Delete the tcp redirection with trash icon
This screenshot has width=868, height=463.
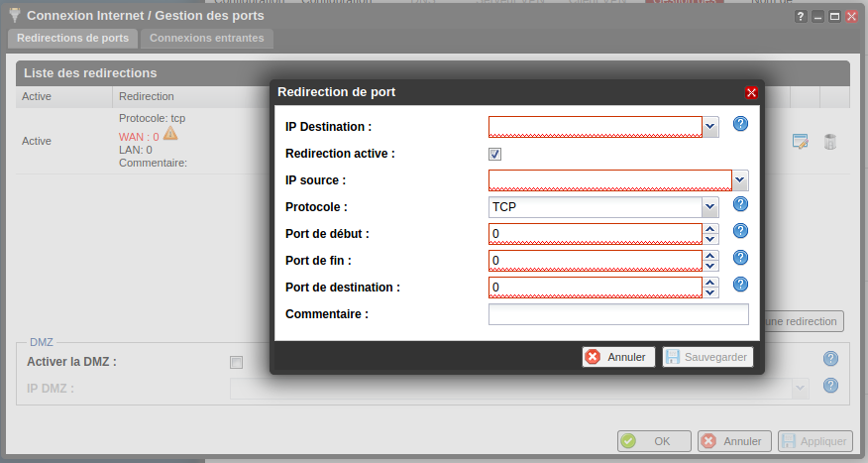point(830,141)
